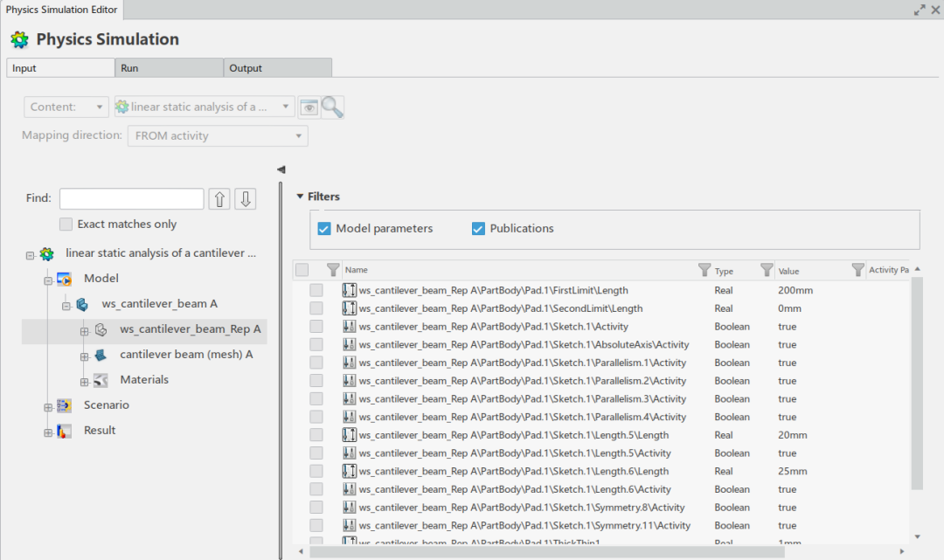Click the find previous up arrow

(219, 199)
